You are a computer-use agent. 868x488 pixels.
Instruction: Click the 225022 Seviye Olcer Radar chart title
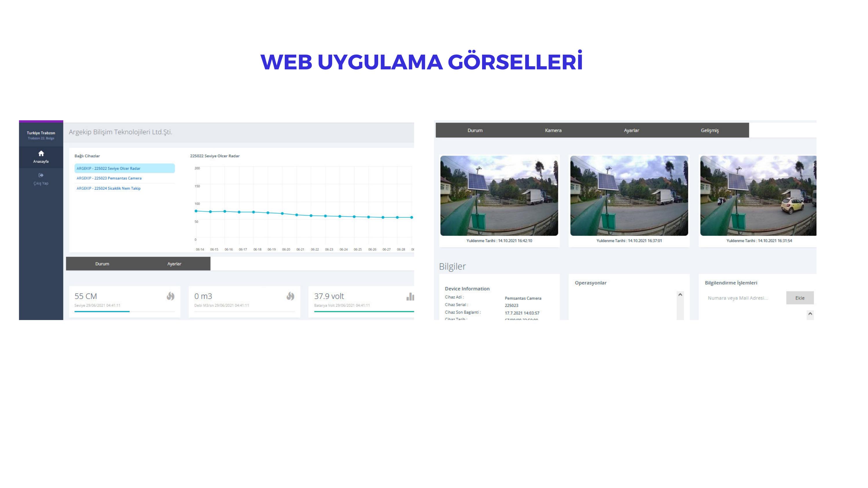[215, 156]
